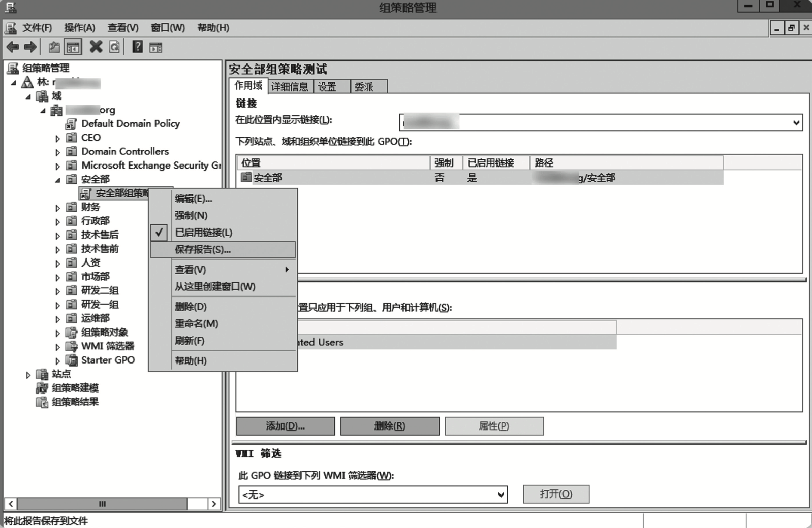This screenshot has width=812, height=528.
Task: Click the 组策略管理 root node icon
Action: [x=12, y=68]
